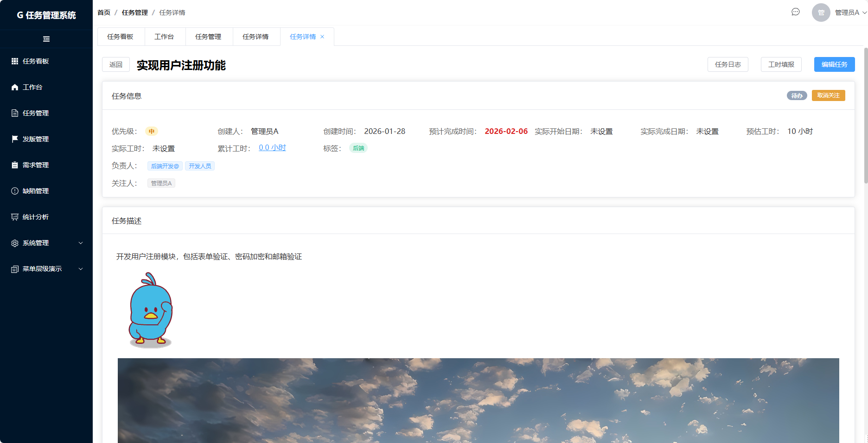Click the 缺陷管理 warning icon in sidebar
This screenshot has width=868, height=443.
[15, 191]
